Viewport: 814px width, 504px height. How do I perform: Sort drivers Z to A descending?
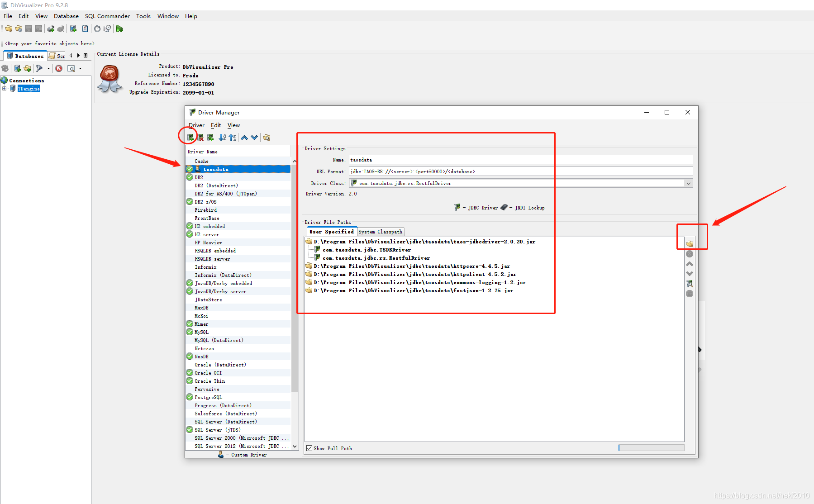tap(233, 138)
